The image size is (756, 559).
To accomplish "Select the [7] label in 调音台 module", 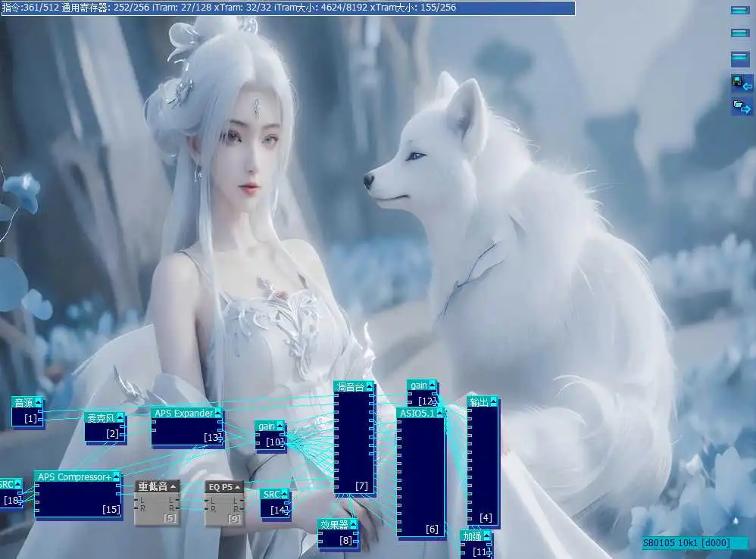I will [361, 486].
